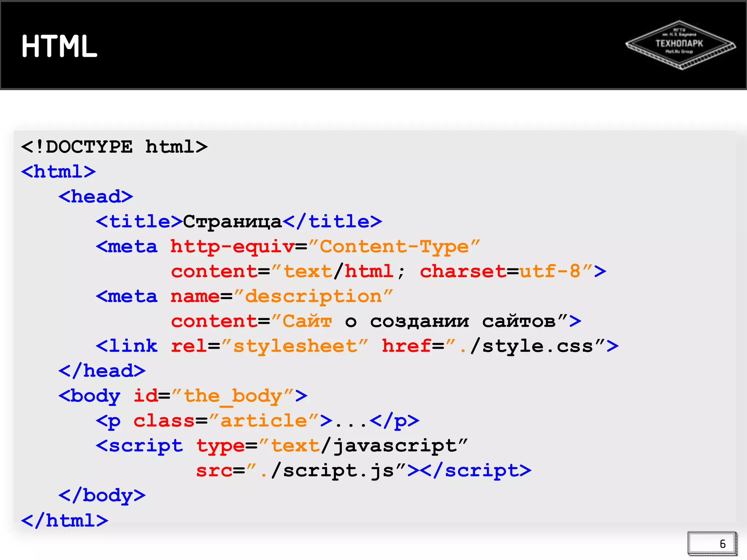Click the <link tag name
The width and height of the screenshot is (747, 560).
[127, 346]
